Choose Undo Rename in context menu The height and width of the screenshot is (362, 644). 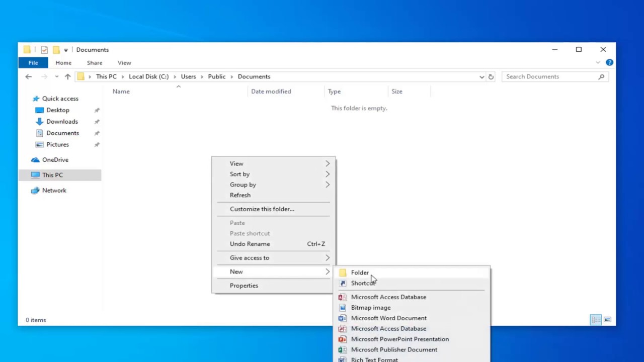tap(273, 244)
